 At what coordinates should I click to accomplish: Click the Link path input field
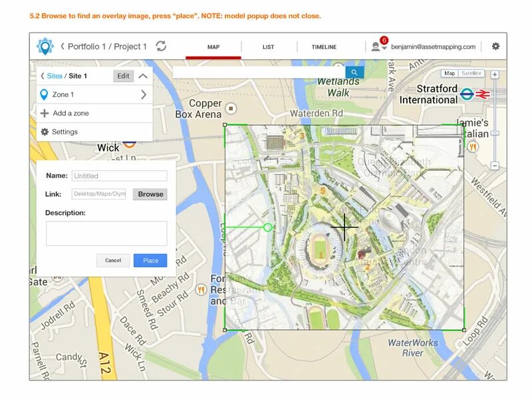coord(98,194)
